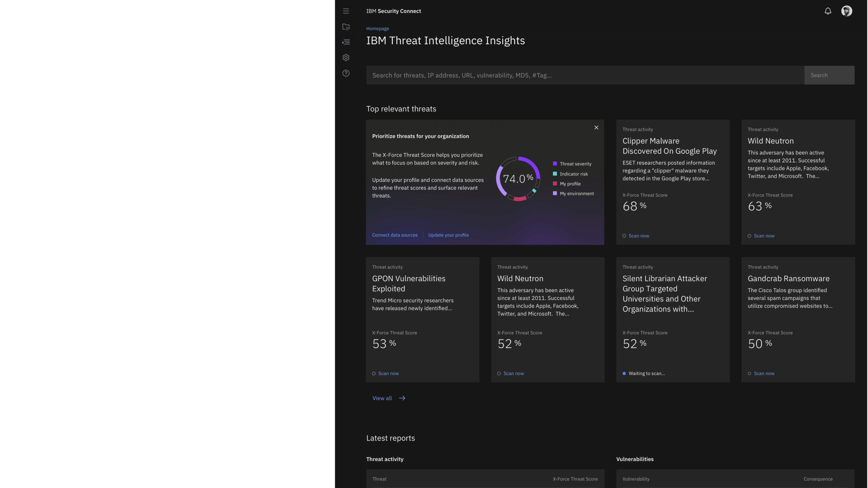Open the settings gear in the sidebar
Screen dimensions: 868x488
[346, 58]
